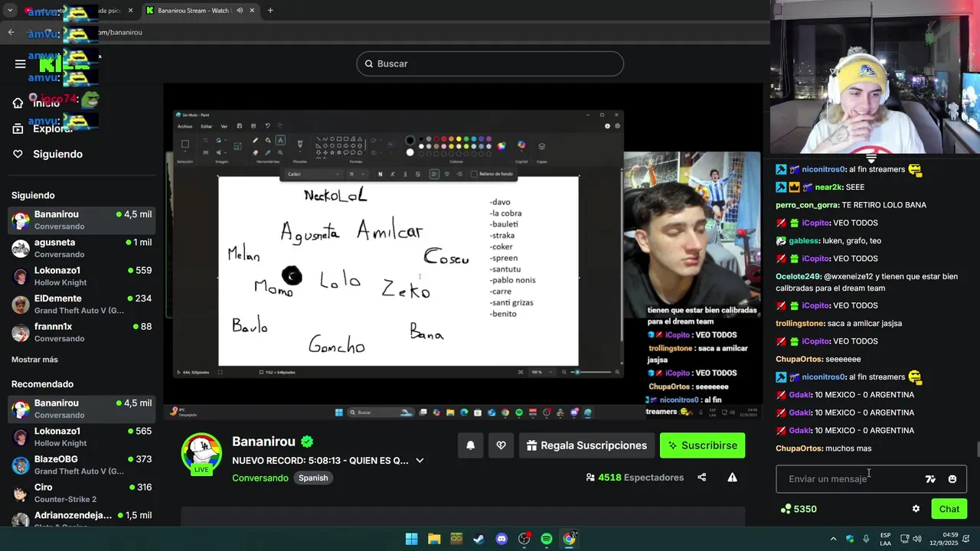
Task: Open Ciro recommended channel
Action: point(82,493)
